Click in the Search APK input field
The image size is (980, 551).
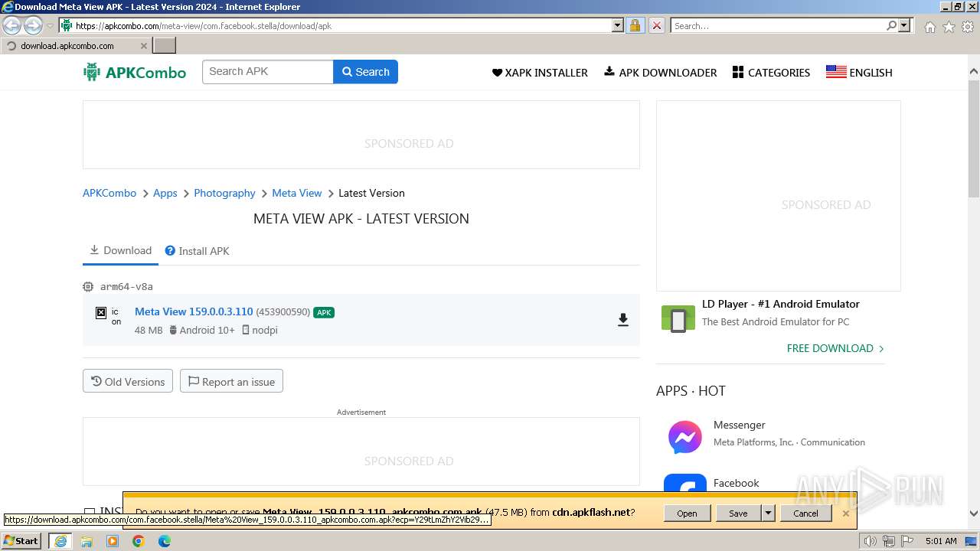[268, 72]
